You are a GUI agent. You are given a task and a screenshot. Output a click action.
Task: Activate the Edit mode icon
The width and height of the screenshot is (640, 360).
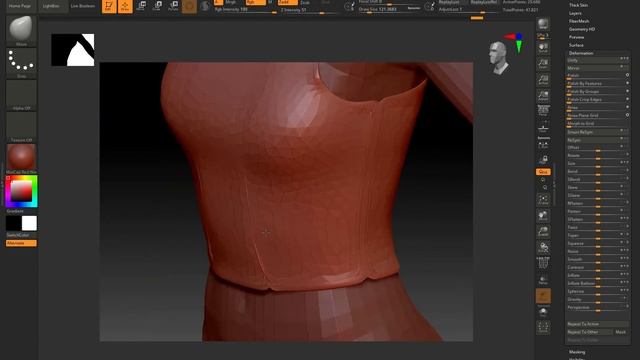109,6
